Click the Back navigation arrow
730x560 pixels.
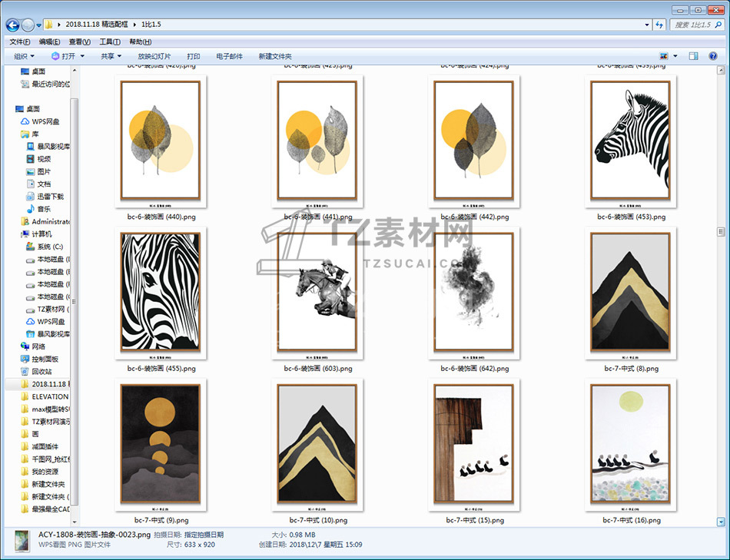(x=13, y=25)
